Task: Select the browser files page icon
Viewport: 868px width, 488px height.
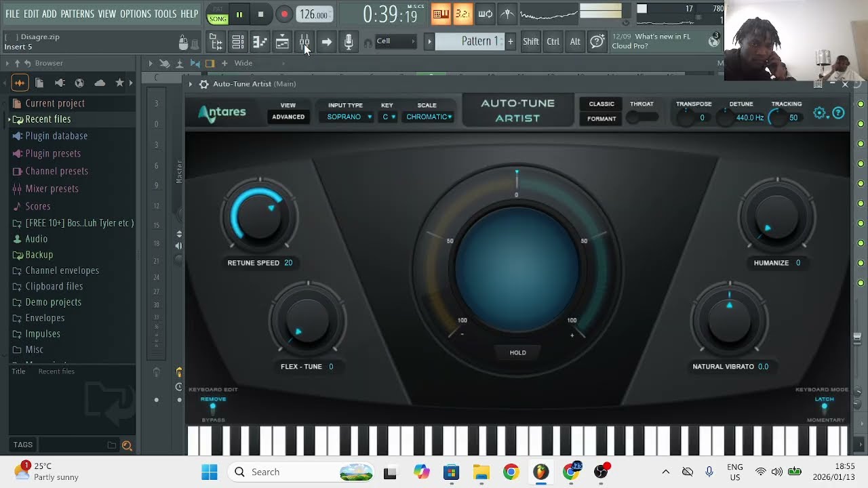Action: [x=39, y=83]
